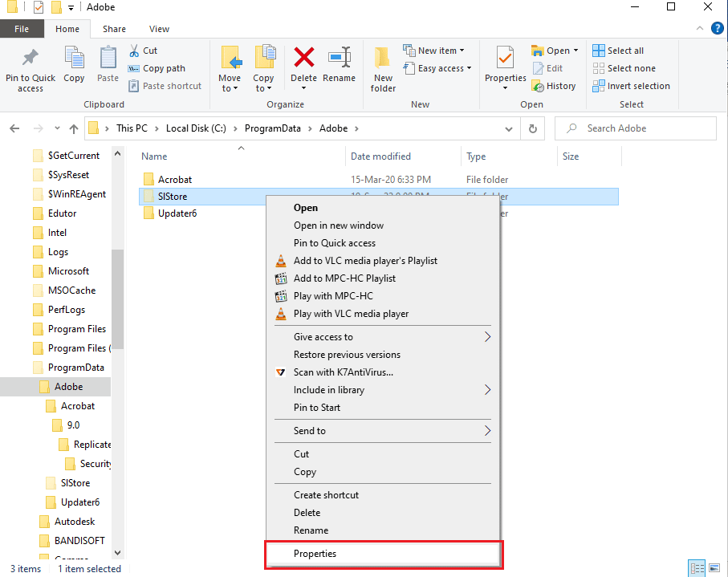
Task: Collapse the ribbon with the chevron
Action: [x=700, y=28]
